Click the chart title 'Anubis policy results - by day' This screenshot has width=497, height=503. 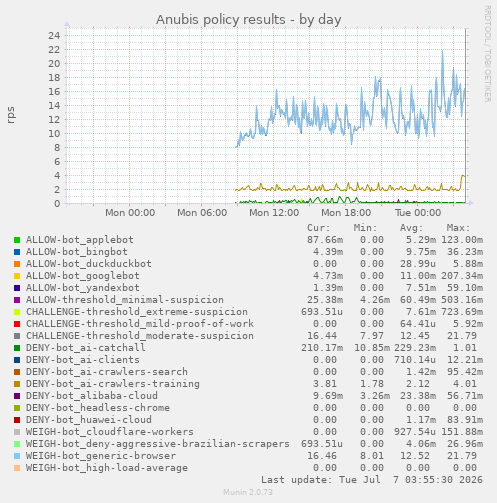pos(249,20)
